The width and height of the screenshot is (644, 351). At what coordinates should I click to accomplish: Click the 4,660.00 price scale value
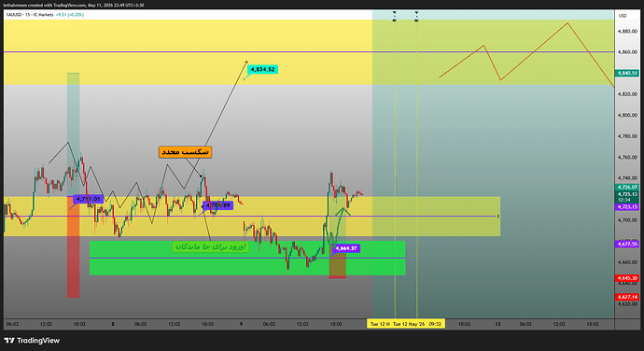tap(627, 262)
